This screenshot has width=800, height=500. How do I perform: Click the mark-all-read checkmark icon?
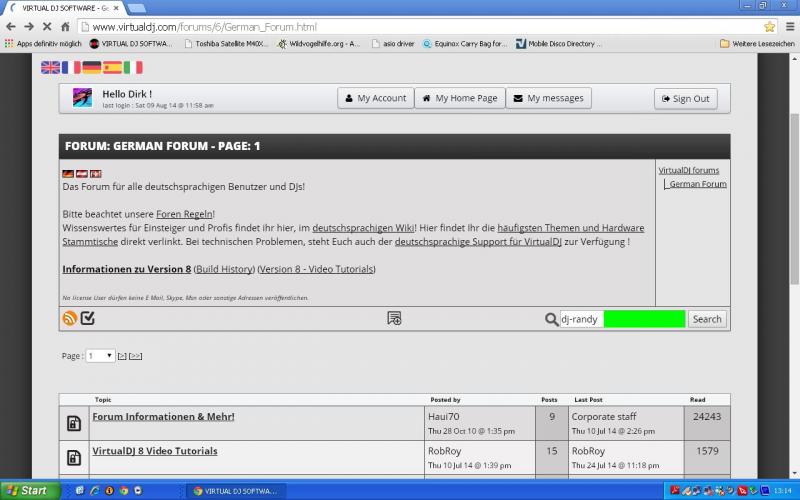pos(88,318)
